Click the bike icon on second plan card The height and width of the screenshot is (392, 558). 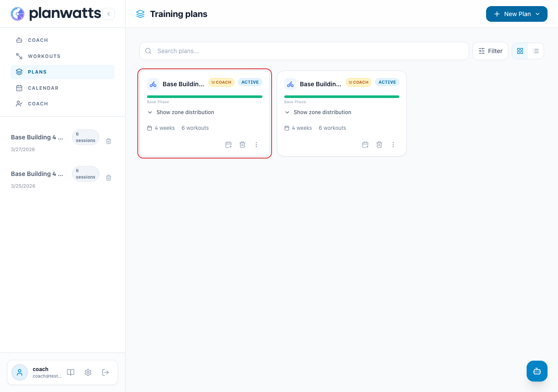click(290, 84)
